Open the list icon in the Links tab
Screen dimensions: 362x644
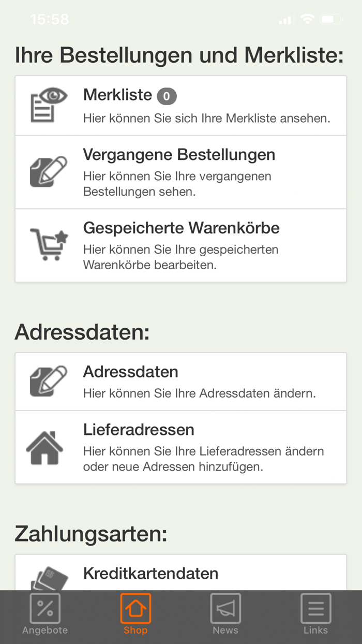pyautogui.click(x=316, y=608)
